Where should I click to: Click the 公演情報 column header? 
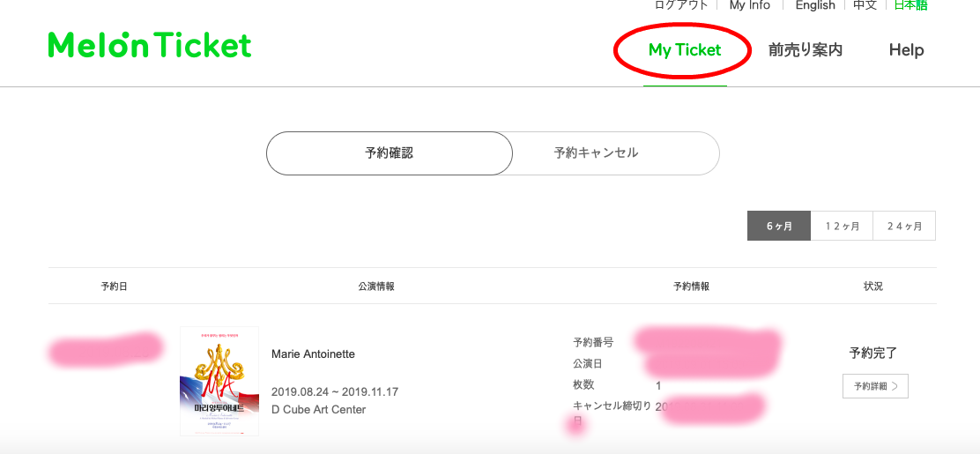pyautogui.click(x=376, y=287)
